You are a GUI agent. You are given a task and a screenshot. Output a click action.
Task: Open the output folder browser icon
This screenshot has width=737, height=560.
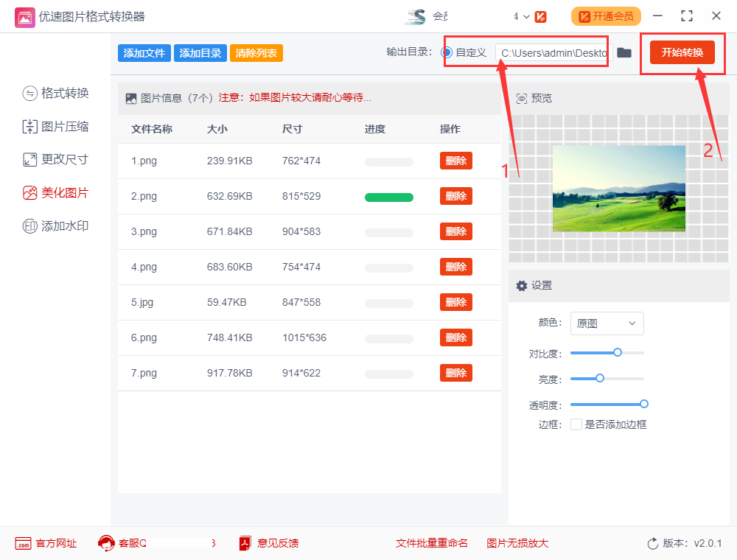[623, 52]
